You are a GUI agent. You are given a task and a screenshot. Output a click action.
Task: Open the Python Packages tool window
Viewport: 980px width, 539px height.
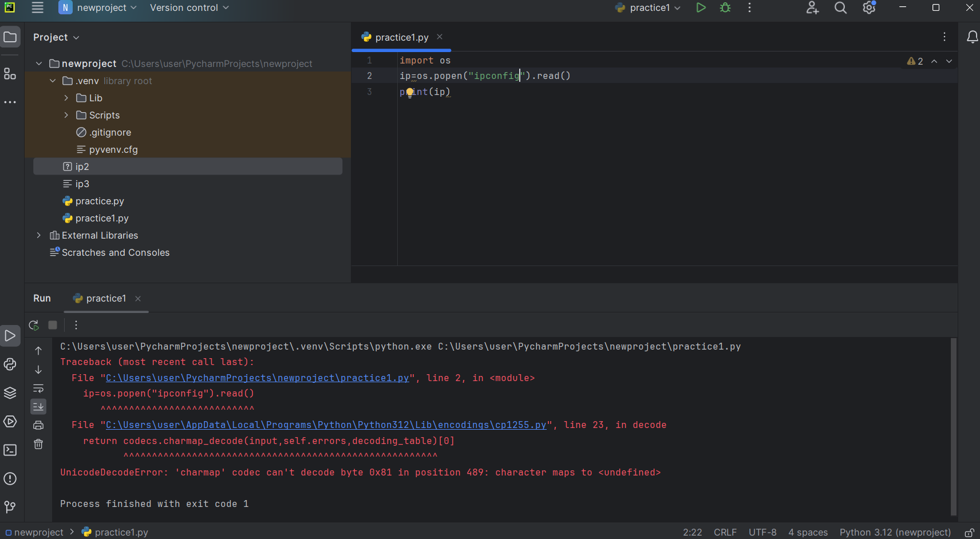coord(10,393)
